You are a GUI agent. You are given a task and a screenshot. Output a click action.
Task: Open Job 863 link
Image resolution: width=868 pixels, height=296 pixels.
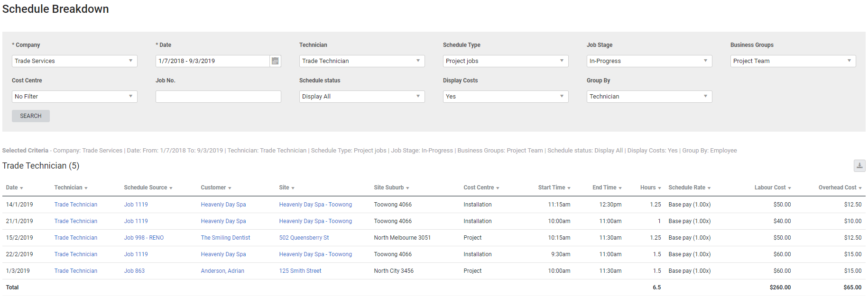pyautogui.click(x=134, y=271)
